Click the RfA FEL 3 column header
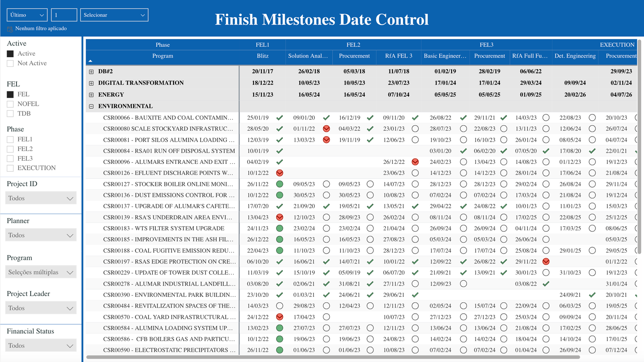This screenshot has width=644, height=362. coord(398,56)
